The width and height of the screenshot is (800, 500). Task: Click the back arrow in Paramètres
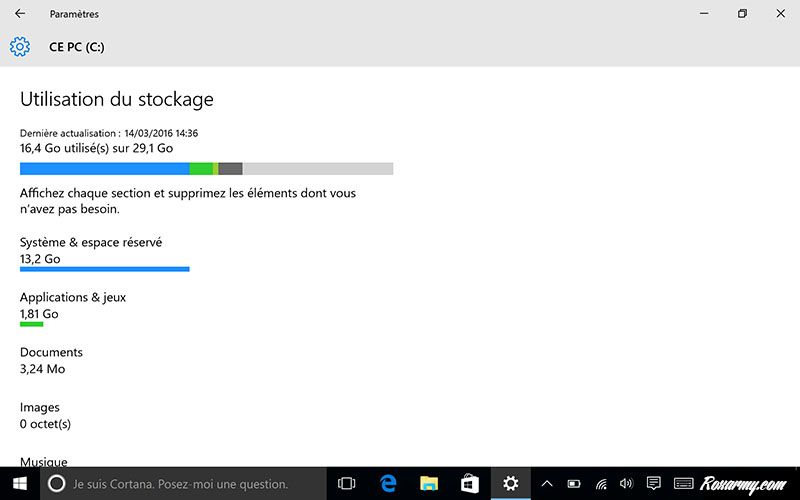point(20,14)
